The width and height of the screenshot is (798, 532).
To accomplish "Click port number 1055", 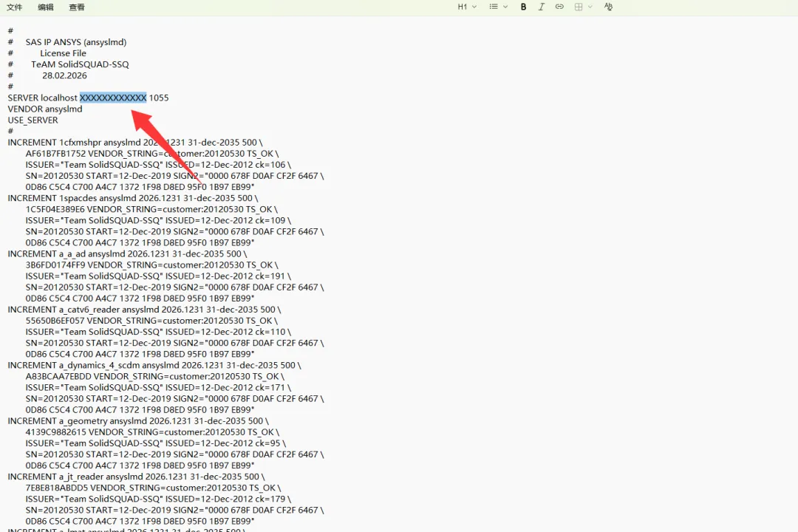I will click(159, 98).
